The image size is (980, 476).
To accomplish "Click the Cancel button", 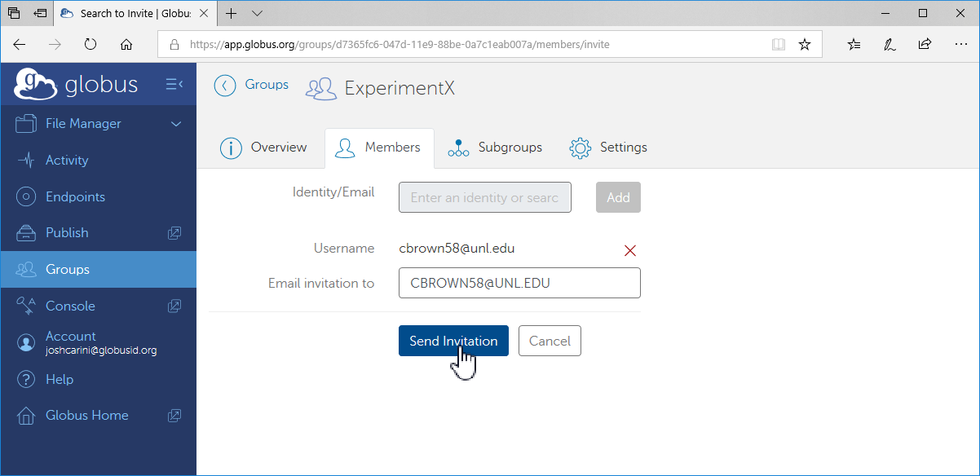I will pos(550,342).
